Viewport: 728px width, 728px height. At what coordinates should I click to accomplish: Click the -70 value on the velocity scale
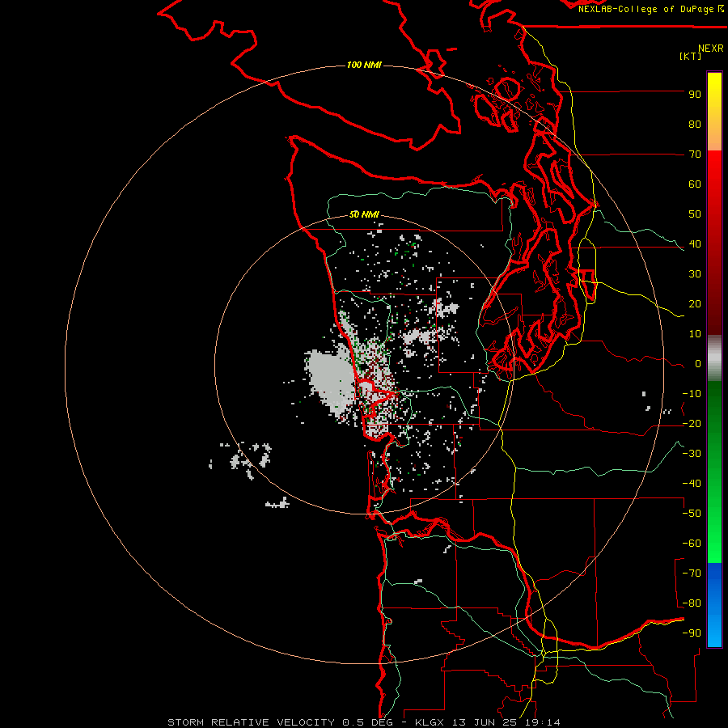click(692, 574)
